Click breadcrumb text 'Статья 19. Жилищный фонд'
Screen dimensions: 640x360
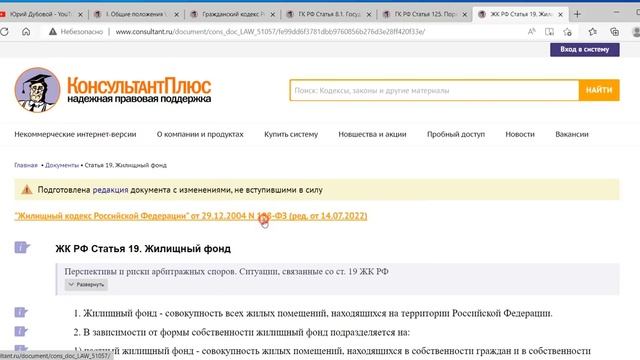pyautogui.click(x=125, y=165)
